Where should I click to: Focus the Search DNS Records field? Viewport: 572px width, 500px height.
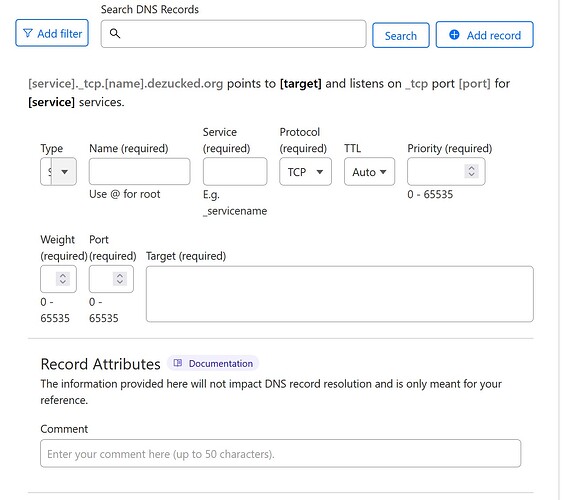point(233,34)
